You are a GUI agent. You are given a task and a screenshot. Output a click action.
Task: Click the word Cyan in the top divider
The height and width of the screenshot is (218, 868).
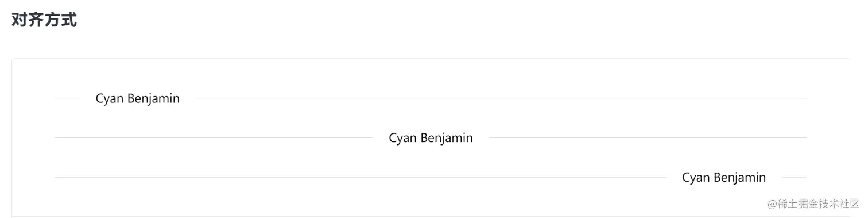click(110, 99)
